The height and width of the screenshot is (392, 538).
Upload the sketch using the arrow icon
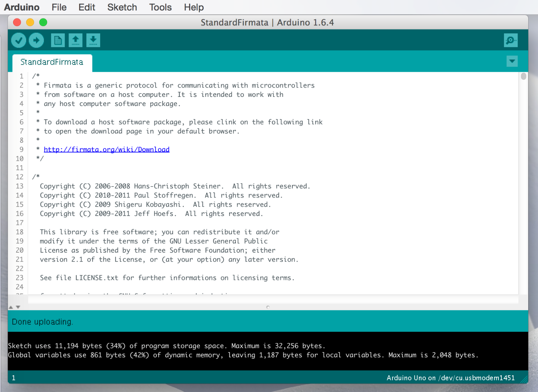36,40
